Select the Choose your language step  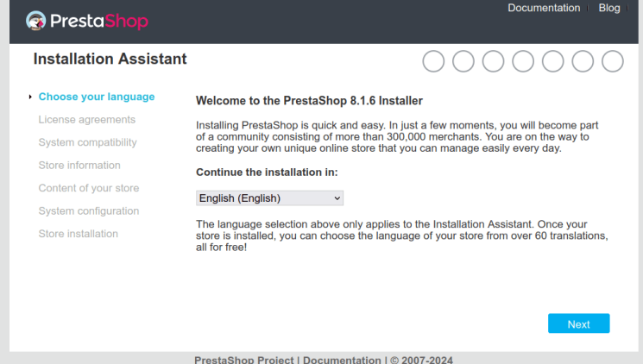(x=97, y=97)
